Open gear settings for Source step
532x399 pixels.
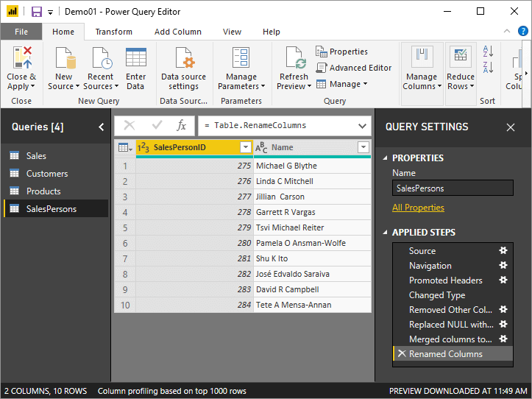coord(503,250)
